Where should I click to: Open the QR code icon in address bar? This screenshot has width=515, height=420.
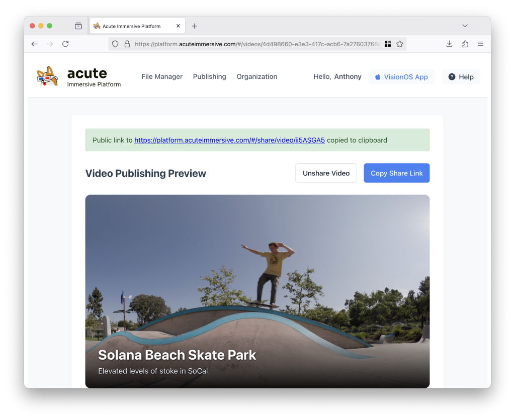388,44
